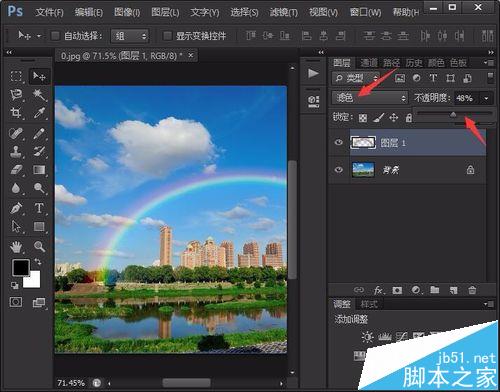Select the Crop tool
500x392 pixels.
(16, 113)
